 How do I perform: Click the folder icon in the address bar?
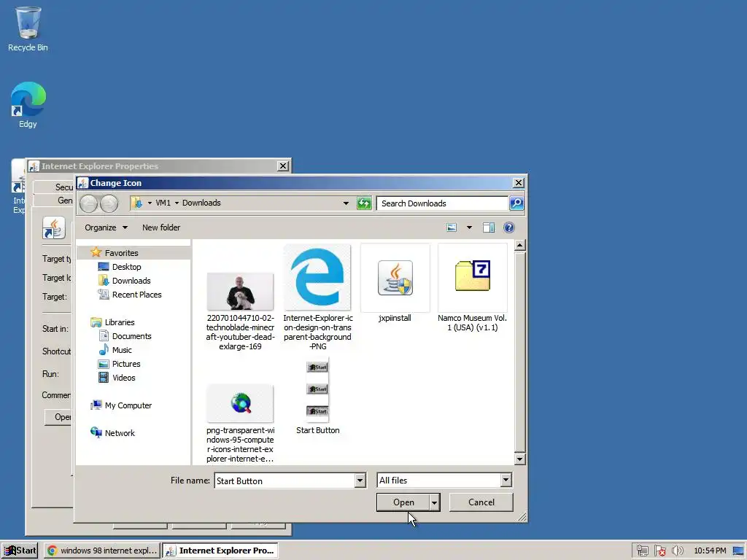coord(136,203)
